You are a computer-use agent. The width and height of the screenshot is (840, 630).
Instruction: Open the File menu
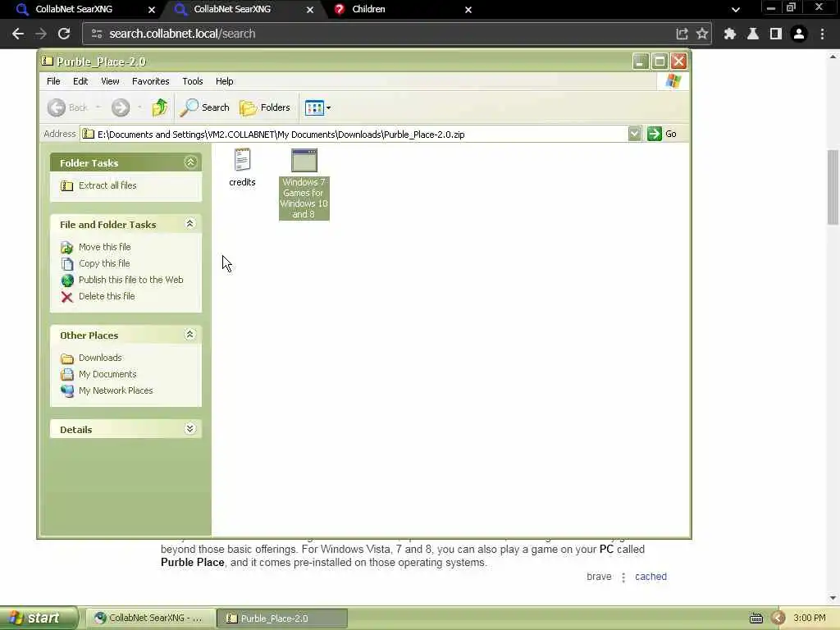coord(53,81)
